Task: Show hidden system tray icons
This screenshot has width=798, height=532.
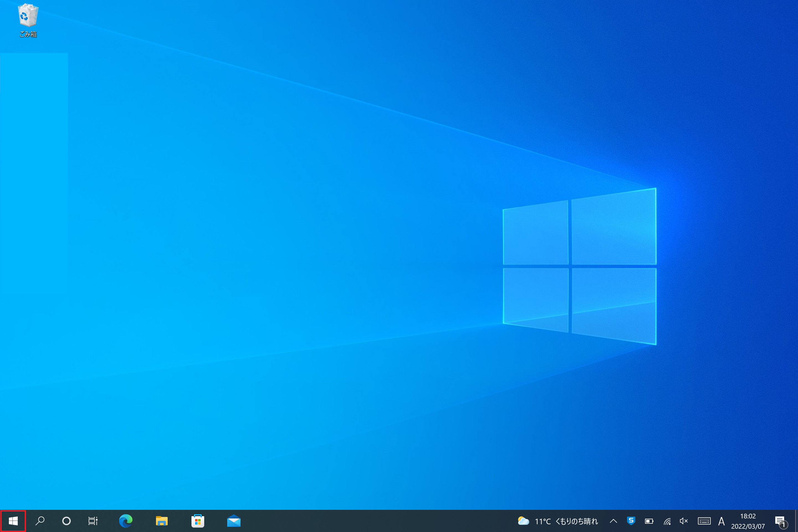Action: (x=613, y=521)
